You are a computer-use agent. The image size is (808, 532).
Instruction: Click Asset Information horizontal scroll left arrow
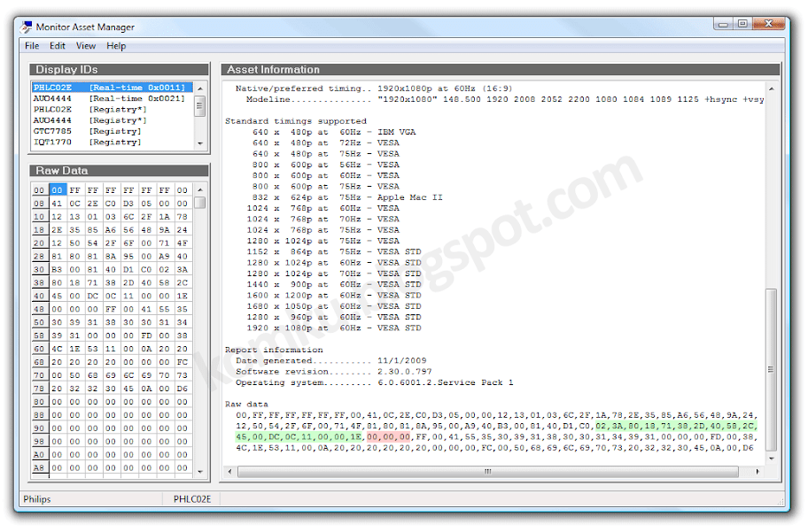229,471
